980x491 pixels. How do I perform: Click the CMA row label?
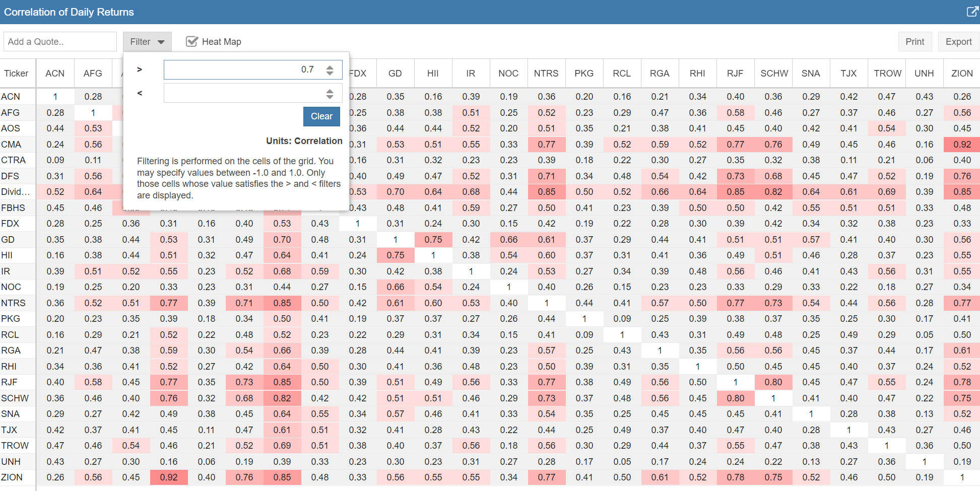11,145
